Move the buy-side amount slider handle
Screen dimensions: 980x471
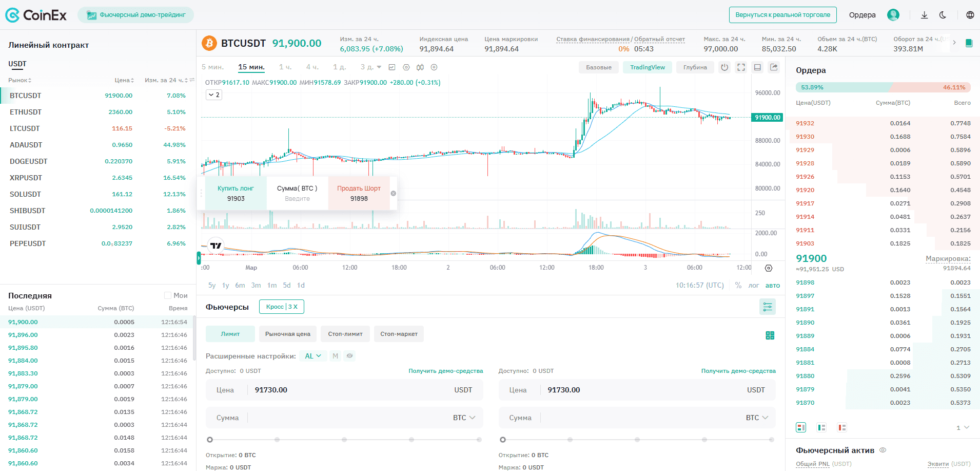[x=210, y=440]
